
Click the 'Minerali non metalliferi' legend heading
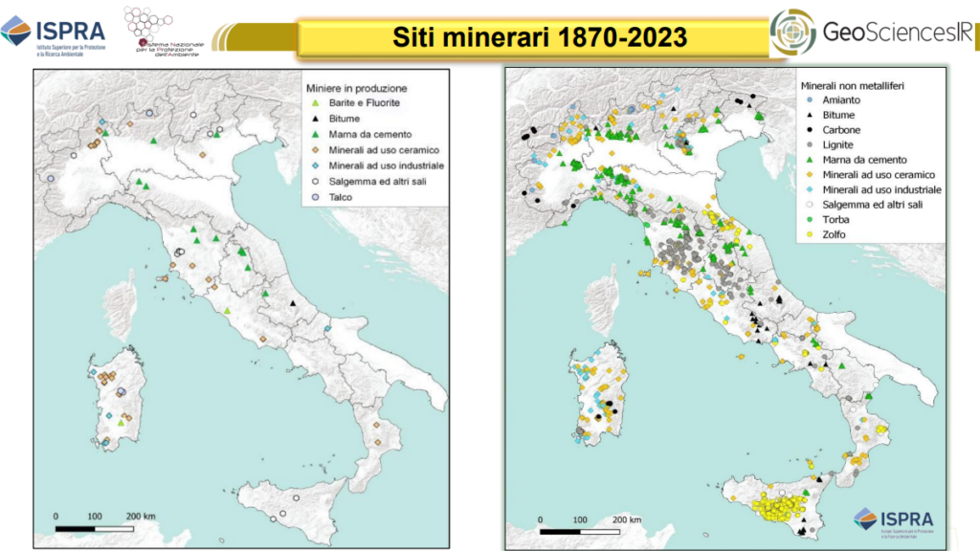click(851, 85)
